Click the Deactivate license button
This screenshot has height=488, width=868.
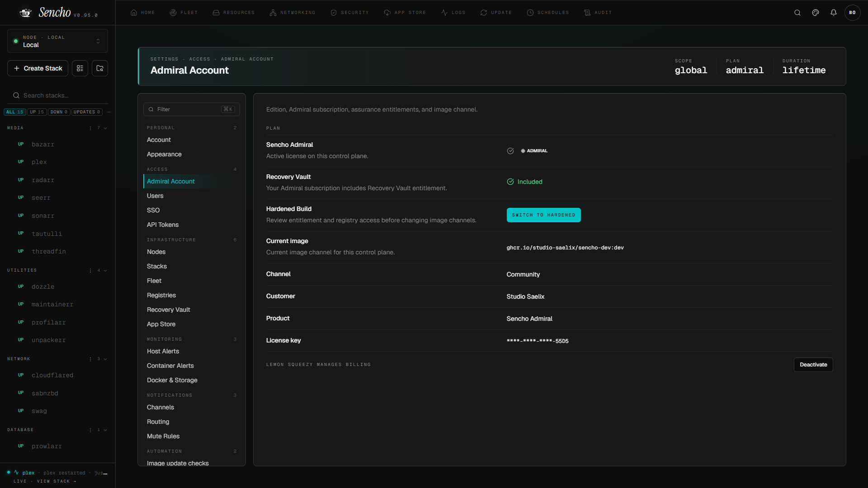coord(813,365)
